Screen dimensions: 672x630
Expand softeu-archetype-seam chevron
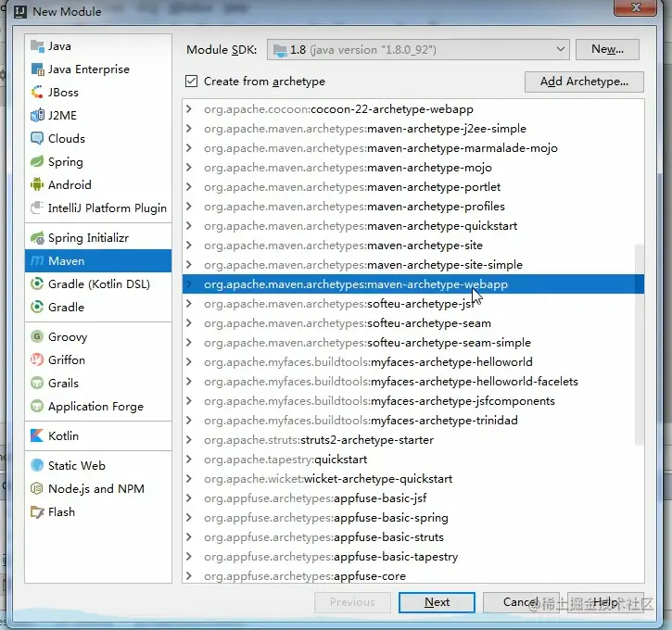tap(189, 323)
